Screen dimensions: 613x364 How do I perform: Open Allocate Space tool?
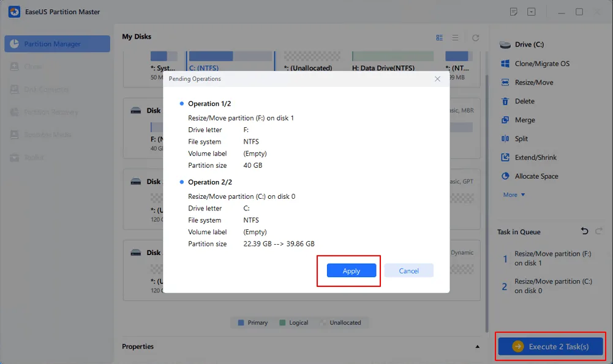coord(505,176)
